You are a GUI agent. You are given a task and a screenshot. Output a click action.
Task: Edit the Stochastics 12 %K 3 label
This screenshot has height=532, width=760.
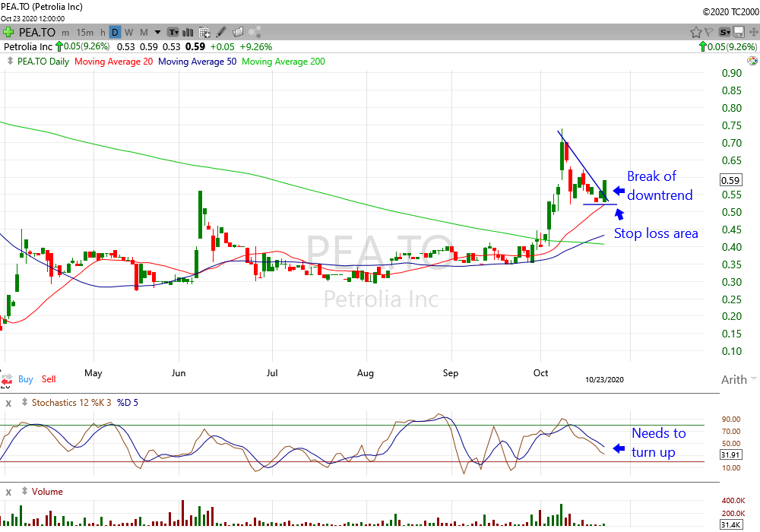pyautogui.click(x=71, y=403)
